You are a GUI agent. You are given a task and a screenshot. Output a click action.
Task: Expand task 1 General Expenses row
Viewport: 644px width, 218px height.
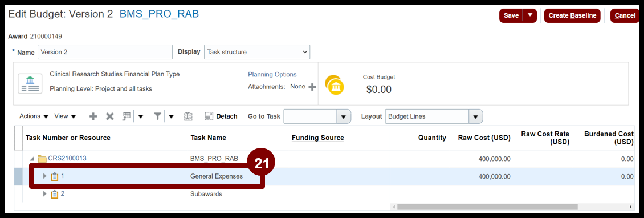[x=45, y=176]
